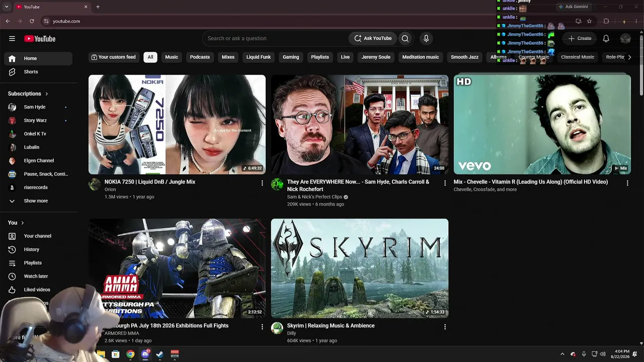This screenshot has height=362, width=644.
Task: Open the tab search dropdown arrow
Action: (x=7, y=7)
